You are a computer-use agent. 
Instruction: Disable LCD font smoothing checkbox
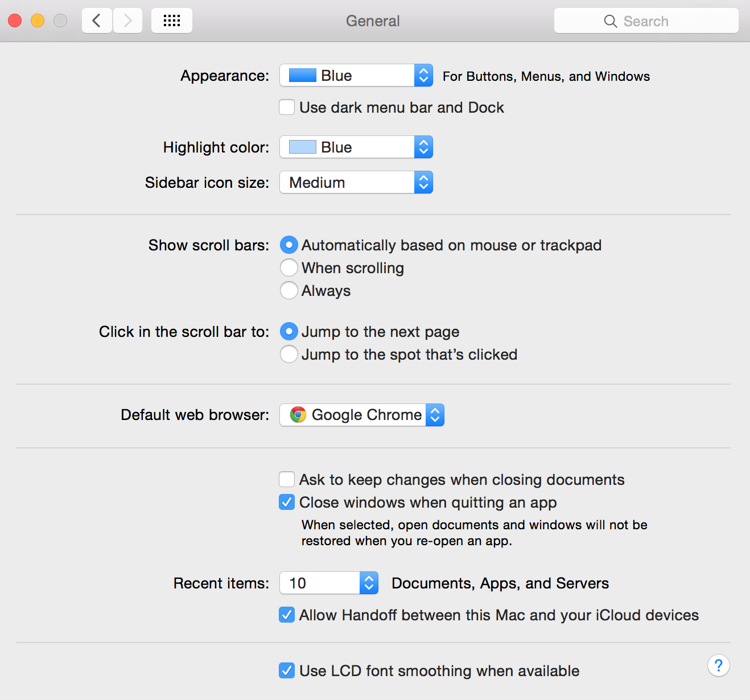[287, 671]
